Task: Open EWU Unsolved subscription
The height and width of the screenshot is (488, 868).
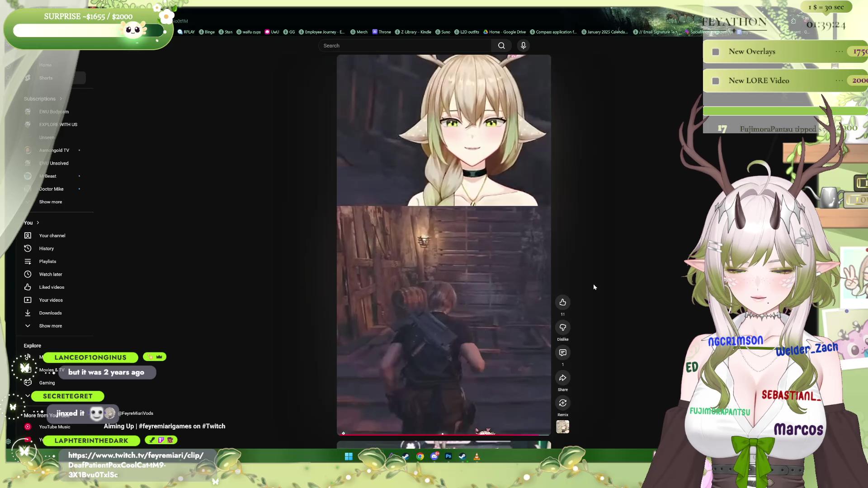Action: pyautogui.click(x=54, y=164)
